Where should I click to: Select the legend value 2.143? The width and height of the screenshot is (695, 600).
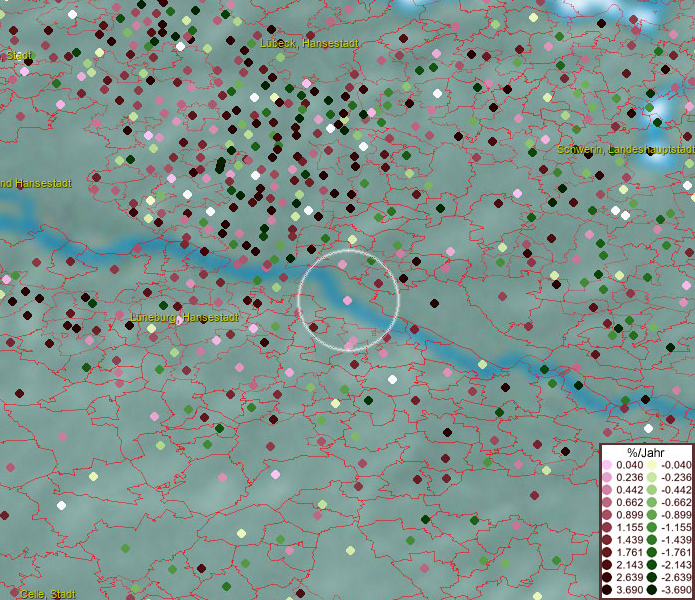point(629,565)
